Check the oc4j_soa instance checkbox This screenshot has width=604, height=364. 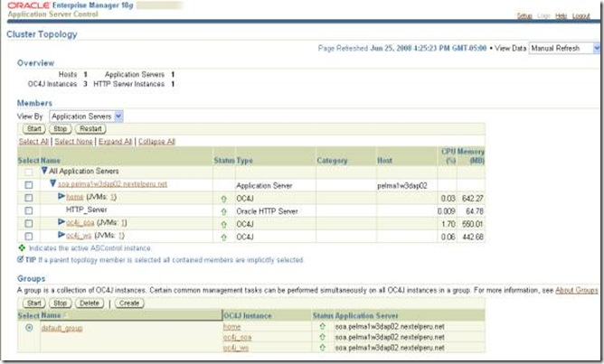point(29,224)
